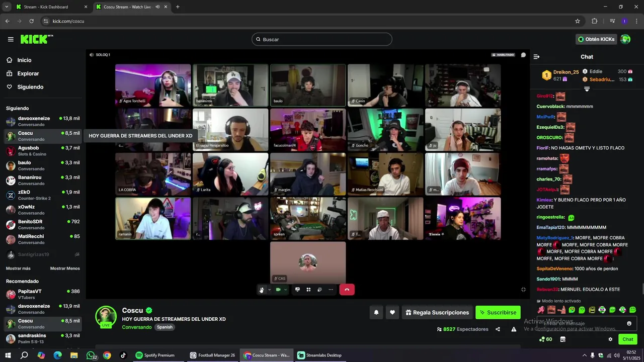
Task: Click Dreikon_25 top gifter entry
Action: pos(560,75)
